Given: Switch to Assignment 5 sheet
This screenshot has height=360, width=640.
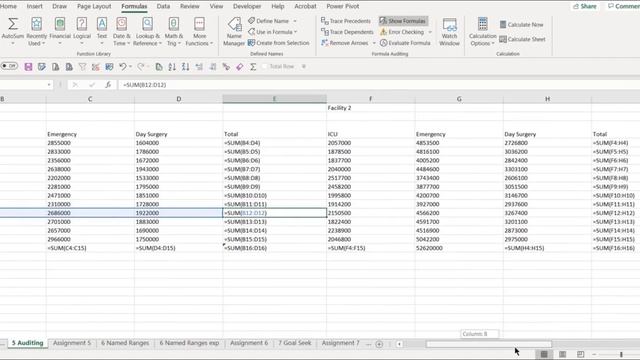Looking at the screenshot, I should click(x=72, y=343).
